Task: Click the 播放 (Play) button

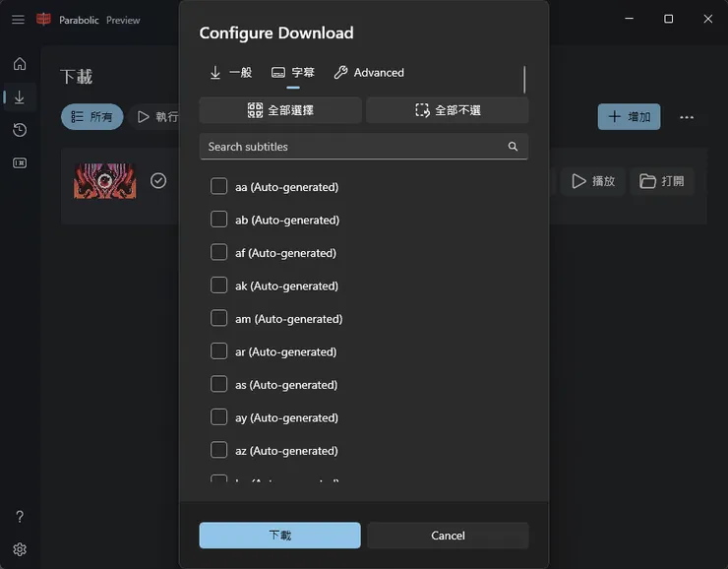Action: point(593,181)
